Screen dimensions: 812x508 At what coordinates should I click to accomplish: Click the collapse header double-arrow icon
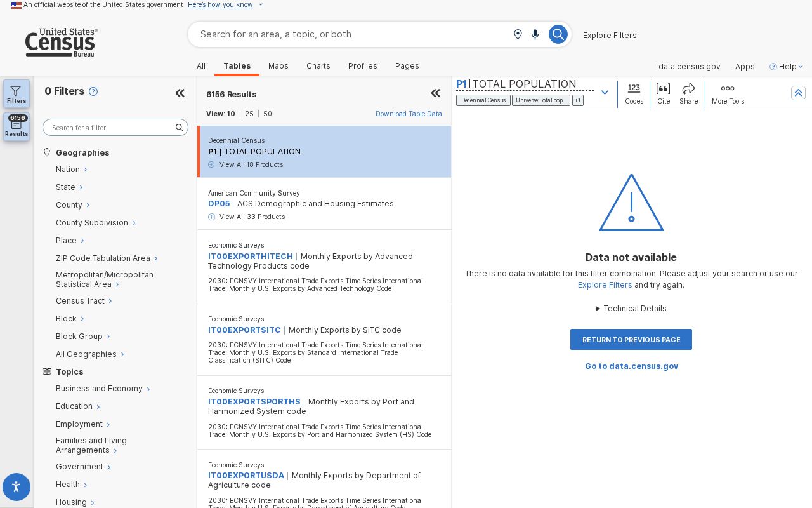coord(798,93)
